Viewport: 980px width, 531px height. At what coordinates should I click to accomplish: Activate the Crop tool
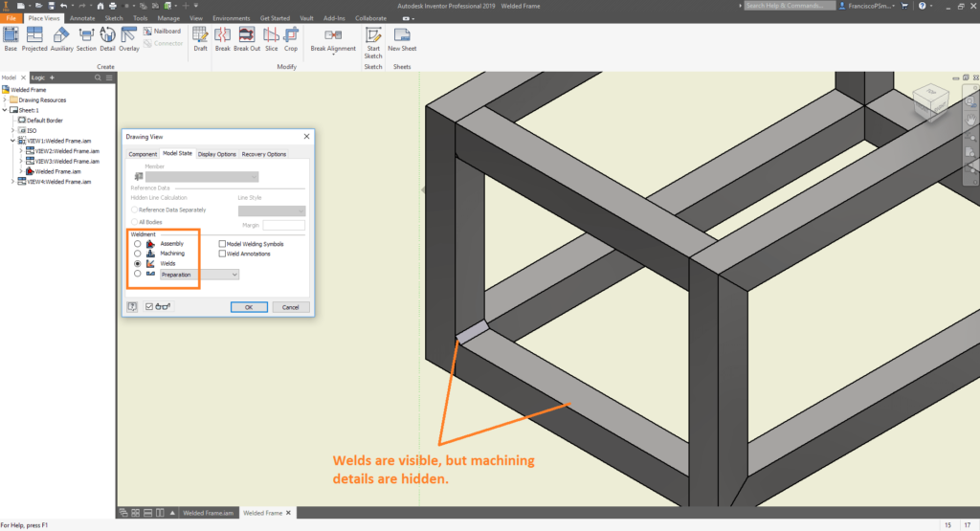(291, 38)
